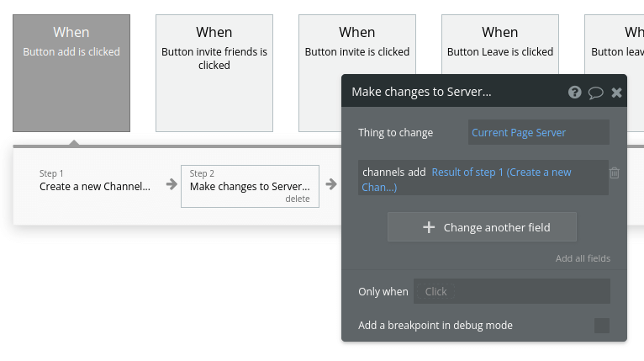Click delete on Step 2
The width and height of the screenshot is (644, 361).
(298, 199)
